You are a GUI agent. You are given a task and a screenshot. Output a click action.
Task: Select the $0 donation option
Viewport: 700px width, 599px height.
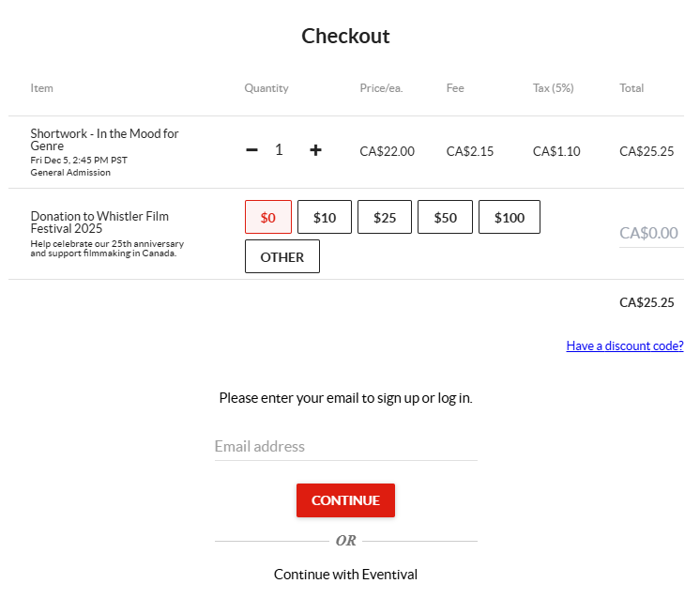pos(268,217)
